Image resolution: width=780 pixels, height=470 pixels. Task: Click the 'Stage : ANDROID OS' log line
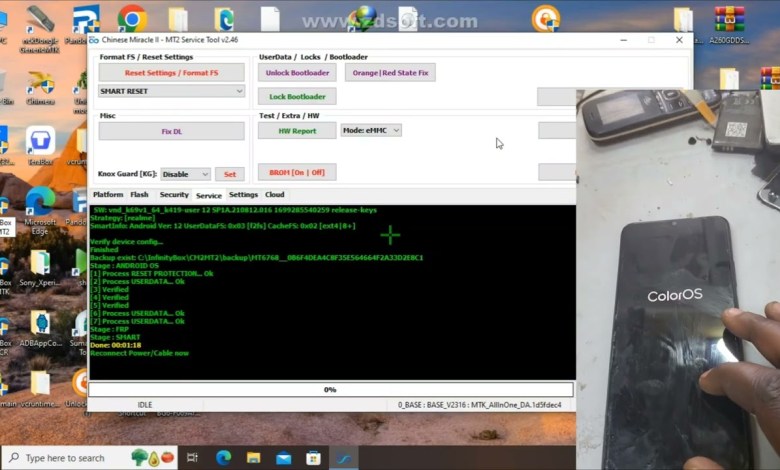(125, 266)
